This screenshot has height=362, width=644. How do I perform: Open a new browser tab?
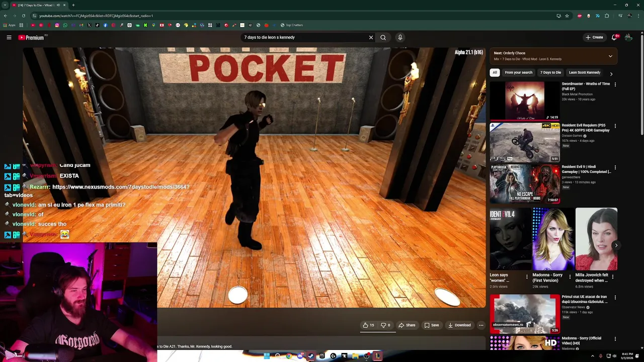[73, 5]
